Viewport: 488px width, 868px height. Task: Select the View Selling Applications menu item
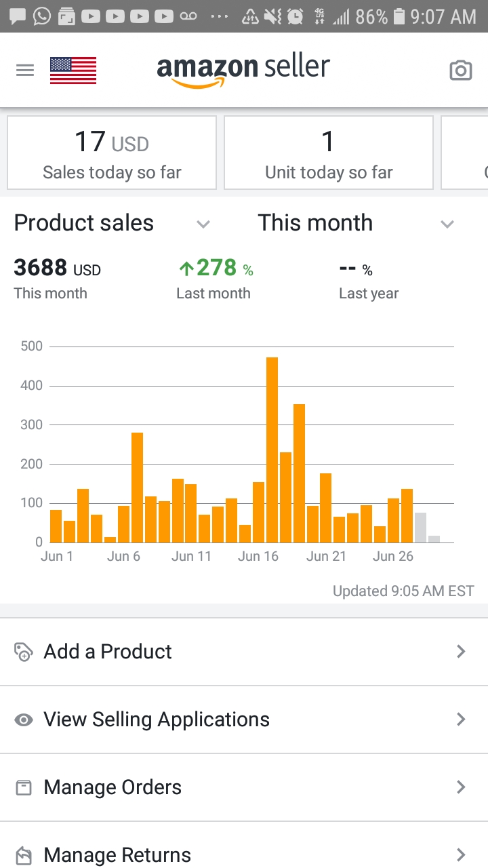pyautogui.click(x=157, y=719)
